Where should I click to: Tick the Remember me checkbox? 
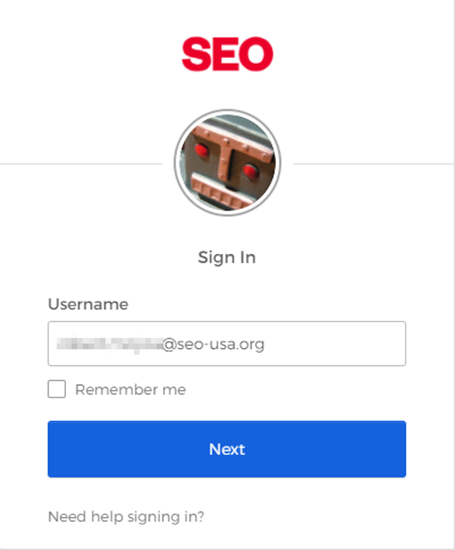pos(57,389)
